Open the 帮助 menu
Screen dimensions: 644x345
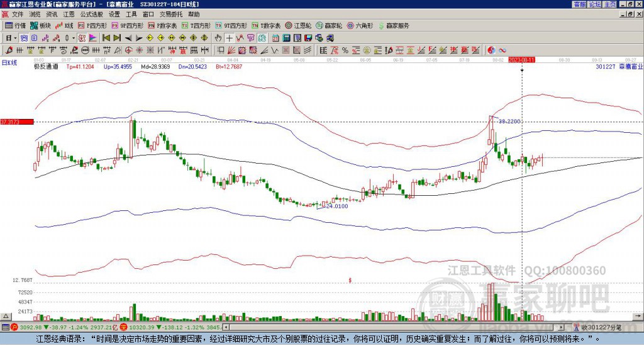194,14
